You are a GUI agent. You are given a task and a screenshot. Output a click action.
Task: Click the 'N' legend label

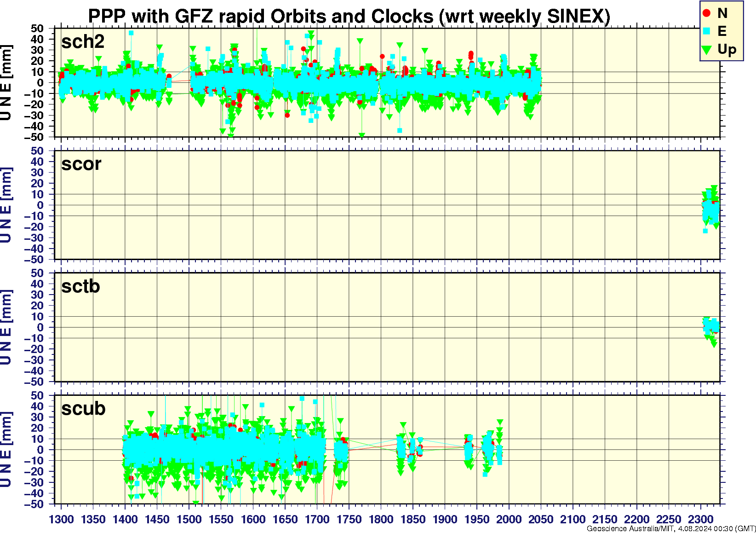pyautogui.click(x=722, y=13)
